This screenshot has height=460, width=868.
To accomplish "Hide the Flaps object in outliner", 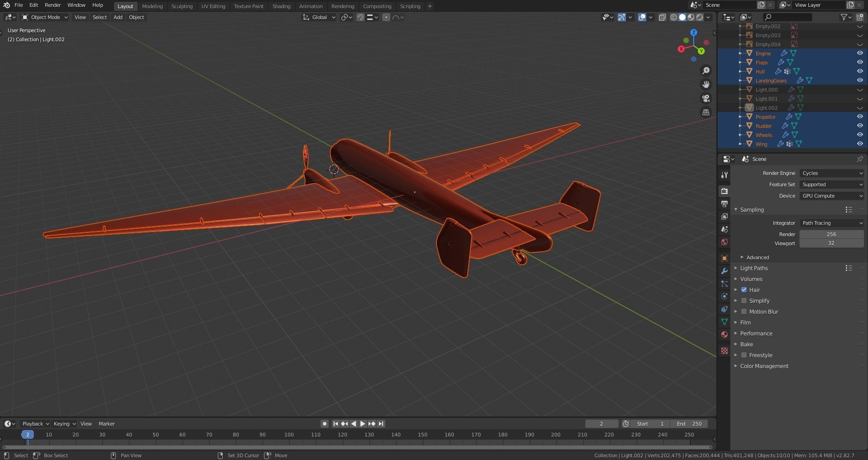I will point(859,62).
